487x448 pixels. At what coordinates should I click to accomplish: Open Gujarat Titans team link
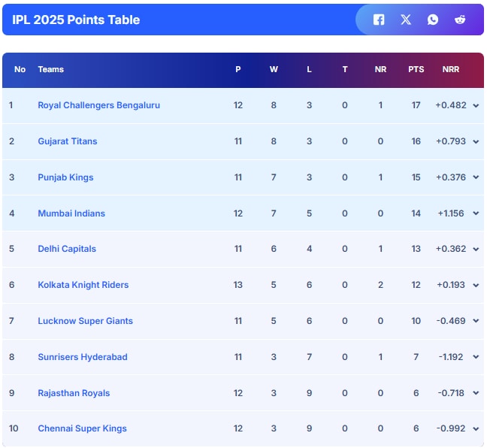point(68,141)
